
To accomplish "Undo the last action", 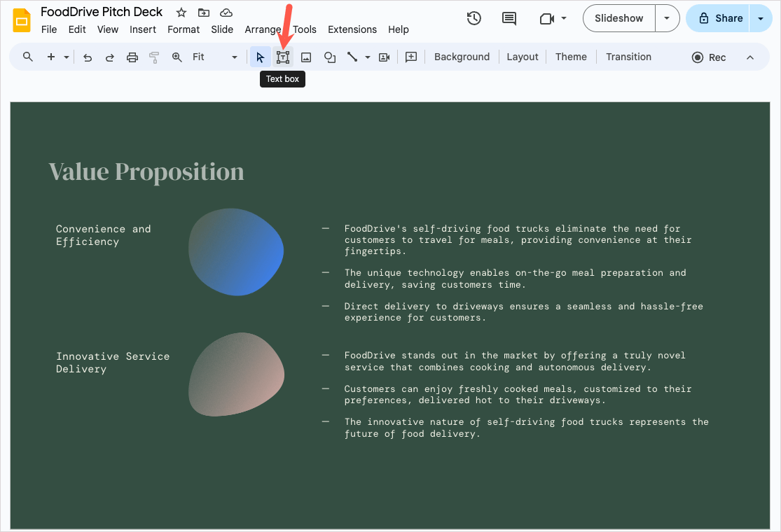I will 88,57.
